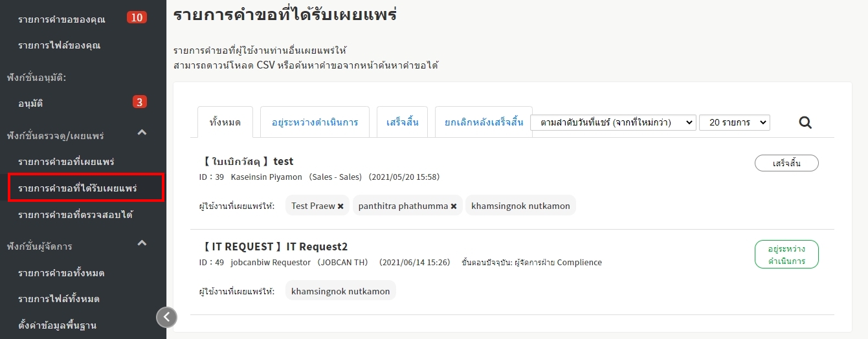
Task: Click the search magnifier icon
Action: pos(805,122)
